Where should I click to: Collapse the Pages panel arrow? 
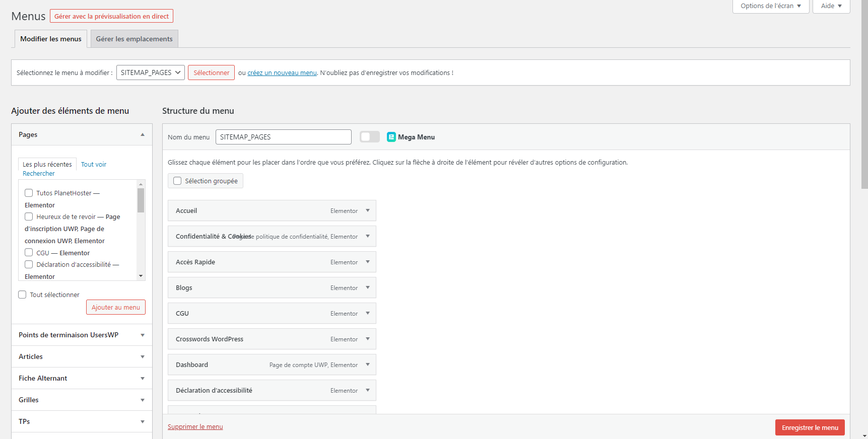tap(143, 134)
